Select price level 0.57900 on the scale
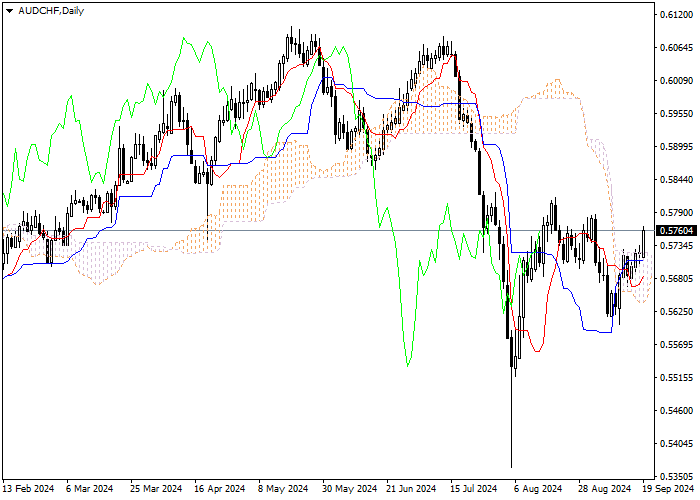This screenshot has height=500, width=700. [677, 213]
